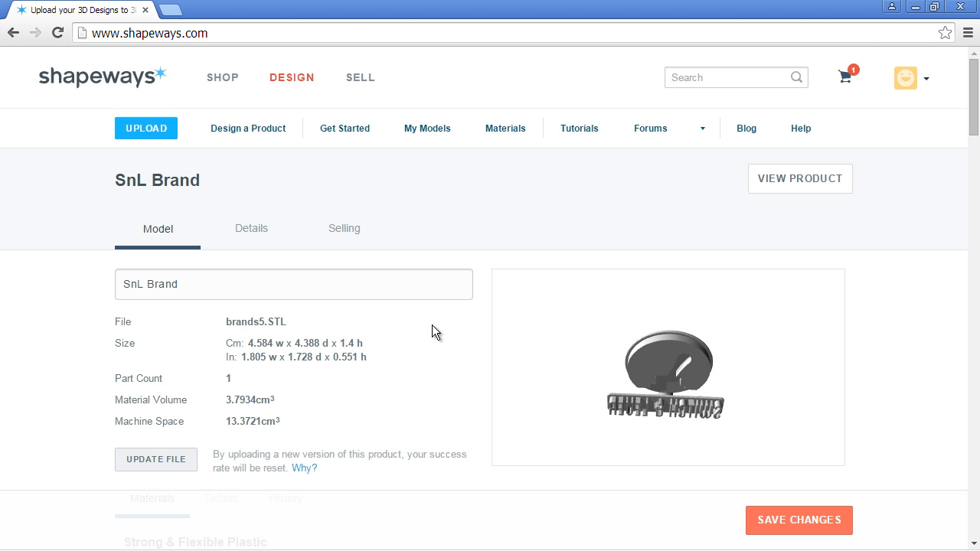Image resolution: width=980 pixels, height=551 pixels.
Task: Select the Material Volume value 3.7934cm³
Action: click(x=250, y=399)
